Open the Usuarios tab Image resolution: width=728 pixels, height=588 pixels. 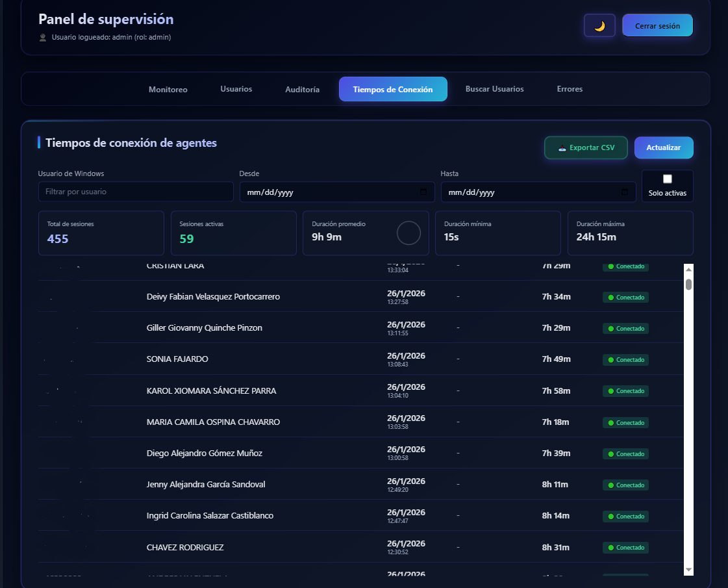[x=236, y=89]
